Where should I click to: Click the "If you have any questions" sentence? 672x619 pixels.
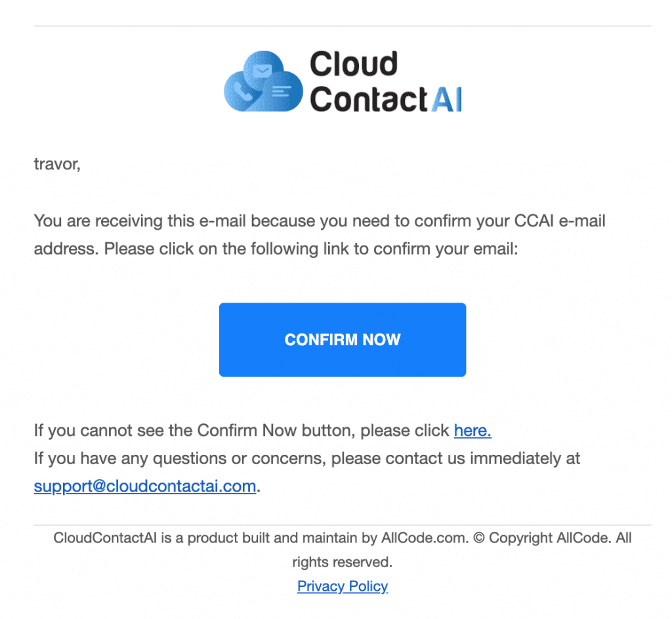pyautogui.click(x=307, y=458)
